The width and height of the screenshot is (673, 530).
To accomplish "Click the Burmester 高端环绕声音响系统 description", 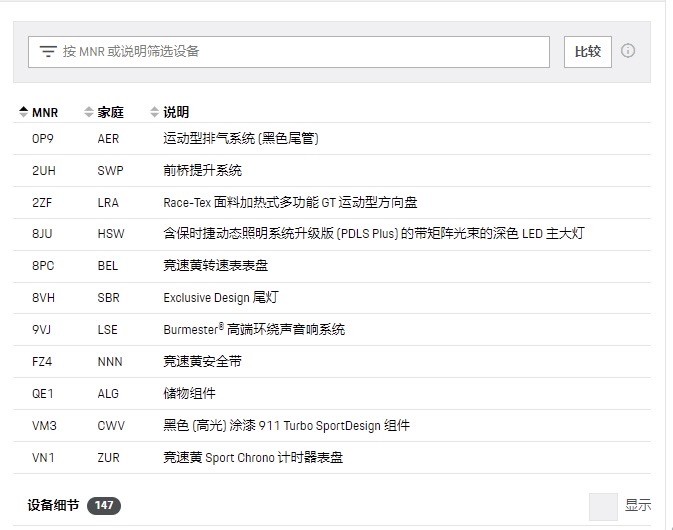I will [x=254, y=330].
